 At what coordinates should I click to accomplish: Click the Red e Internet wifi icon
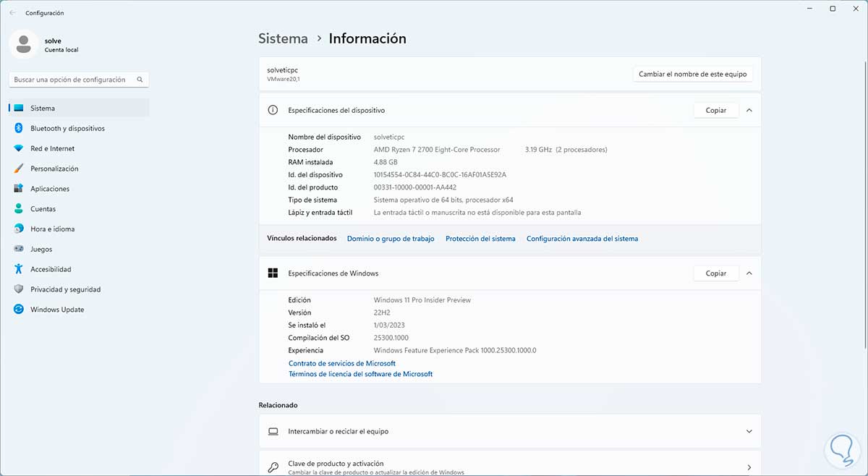pos(18,148)
